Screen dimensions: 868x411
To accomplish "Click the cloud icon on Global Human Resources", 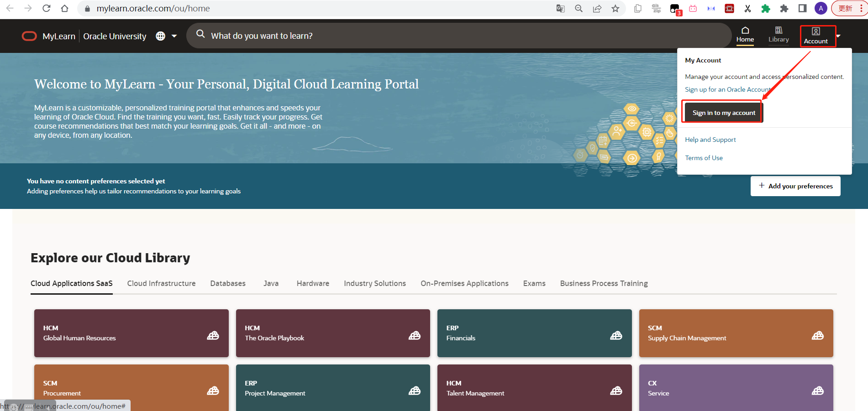I will pyautogui.click(x=213, y=335).
